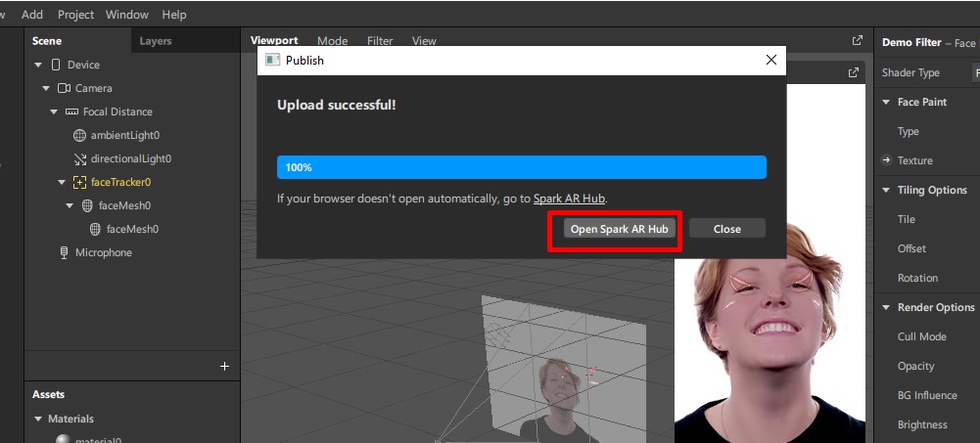Open the Project menu
This screenshot has width=980, height=443.
(x=75, y=15)
